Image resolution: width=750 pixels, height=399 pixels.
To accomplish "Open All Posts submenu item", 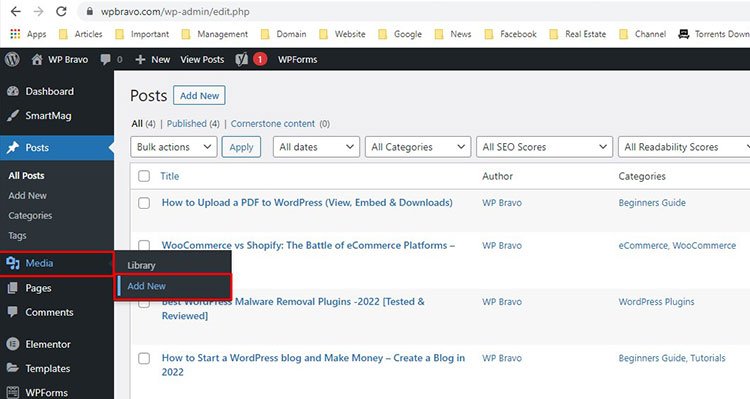I will click(26, 176).
